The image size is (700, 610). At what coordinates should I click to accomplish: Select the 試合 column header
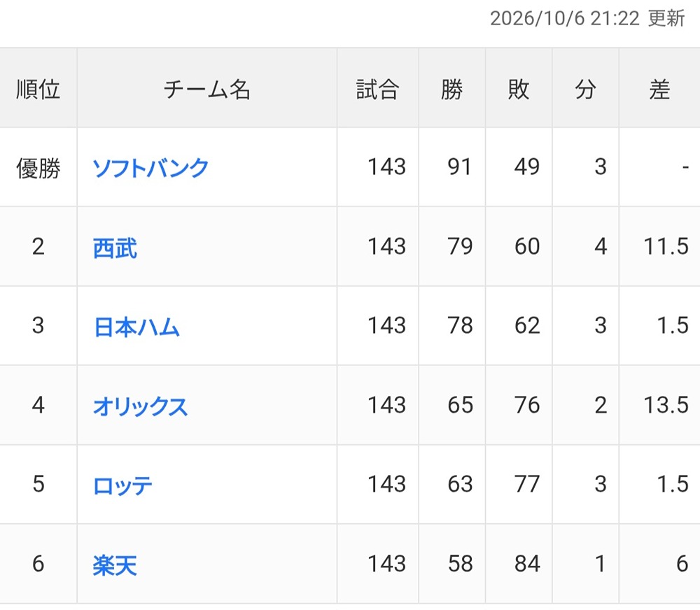377,89
